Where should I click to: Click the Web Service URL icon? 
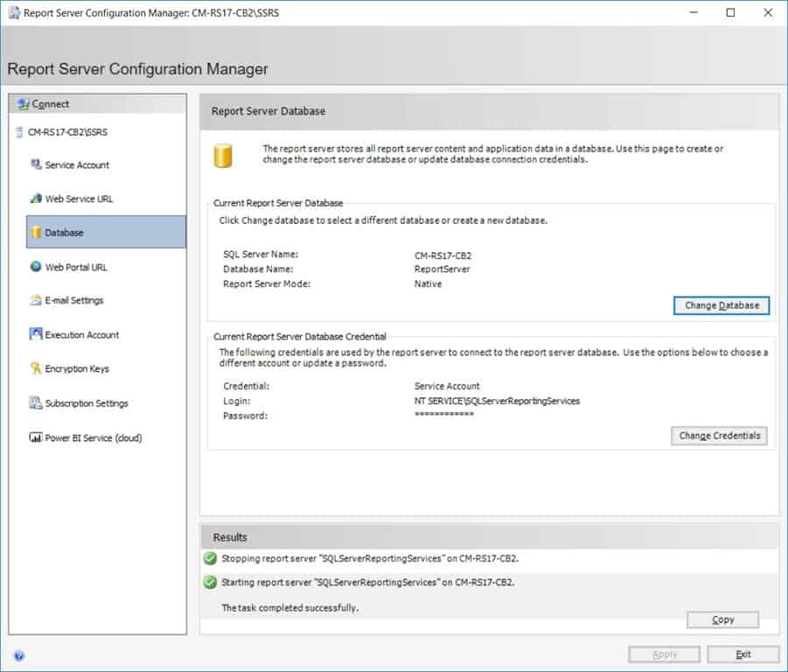tap(36, 199)
